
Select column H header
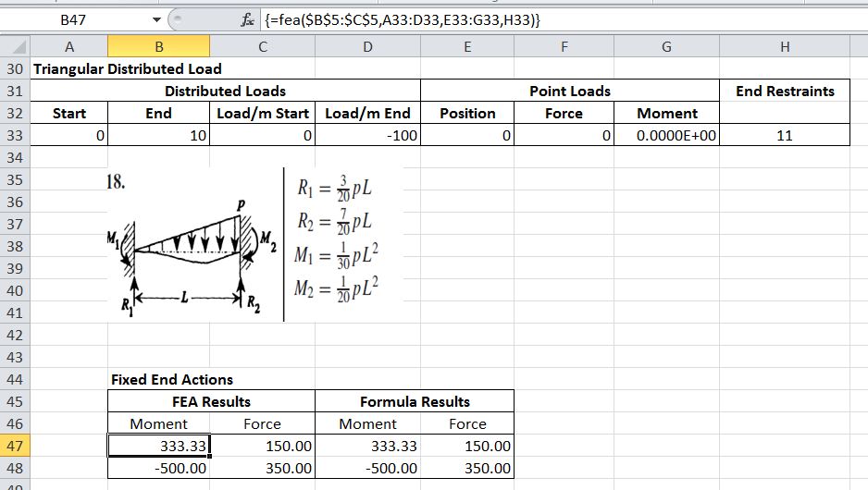coord(785,46)
